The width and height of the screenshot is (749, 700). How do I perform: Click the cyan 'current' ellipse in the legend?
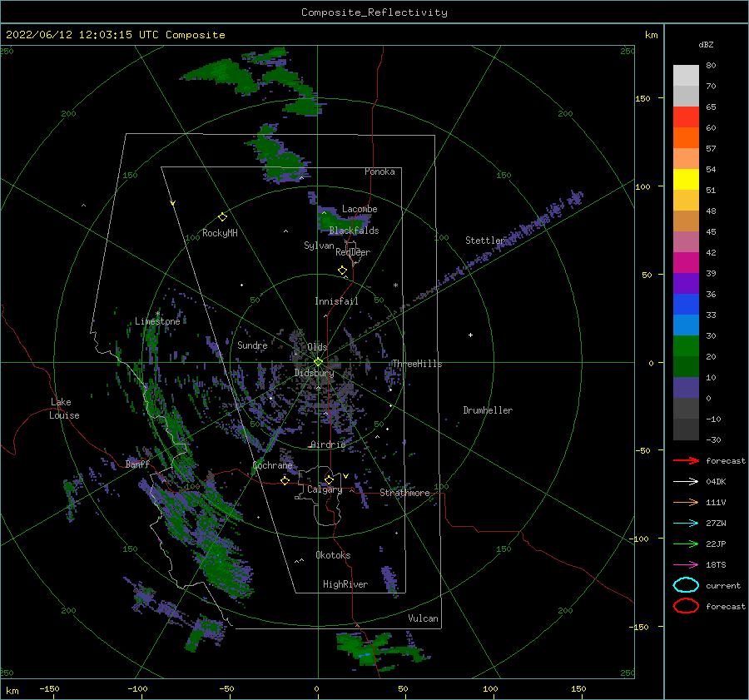[x=686, y=585]
